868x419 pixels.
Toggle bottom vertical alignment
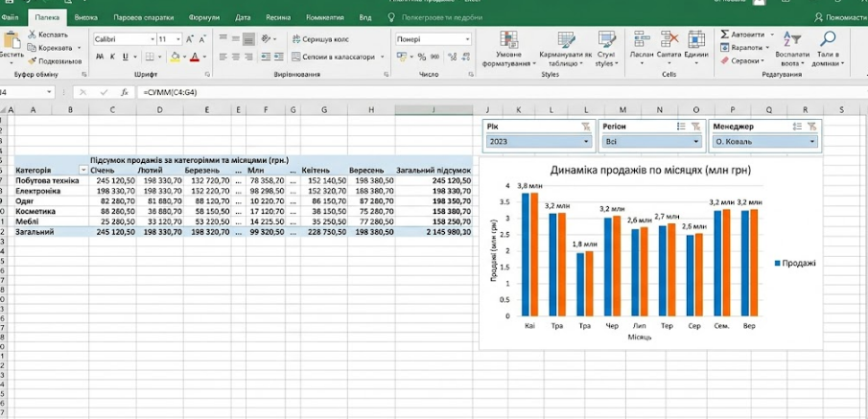point(248,39)
